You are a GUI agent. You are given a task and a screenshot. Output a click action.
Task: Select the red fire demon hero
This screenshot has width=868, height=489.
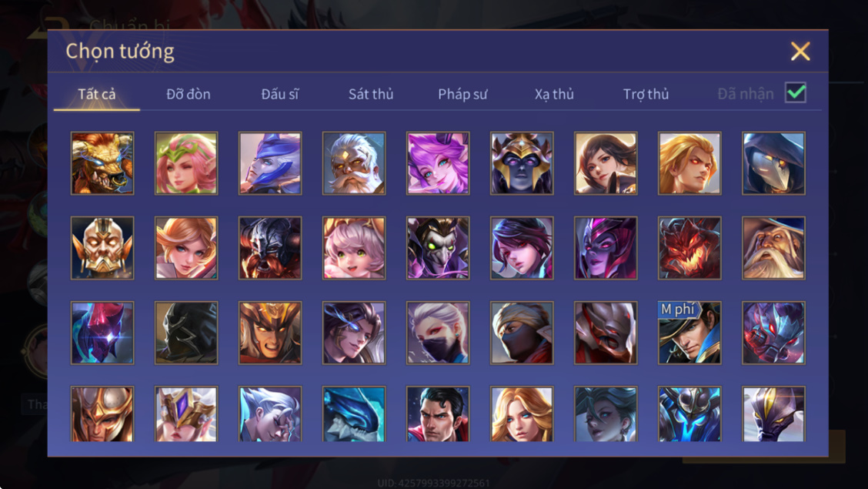[689, 248]
